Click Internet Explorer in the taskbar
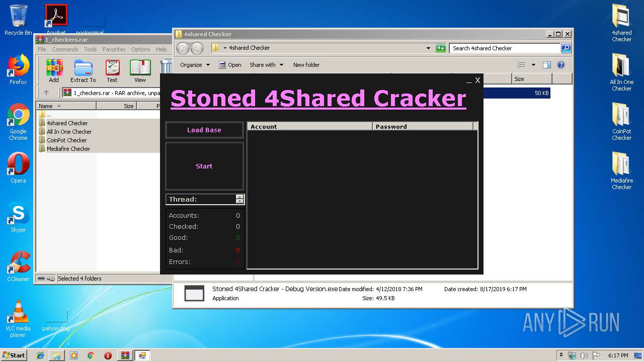This screenshot has height=362, width=644. (40, 355)
